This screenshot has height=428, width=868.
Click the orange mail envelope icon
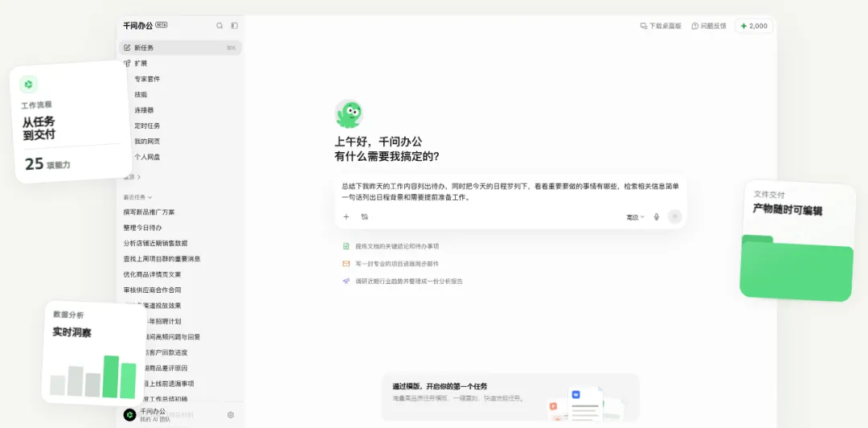coord(346,264)
